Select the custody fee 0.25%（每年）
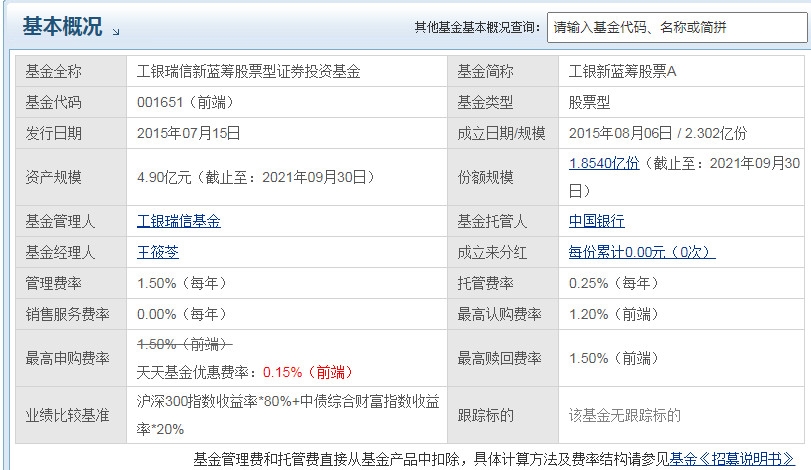811x470 pixels. click(x=614, y=283)
